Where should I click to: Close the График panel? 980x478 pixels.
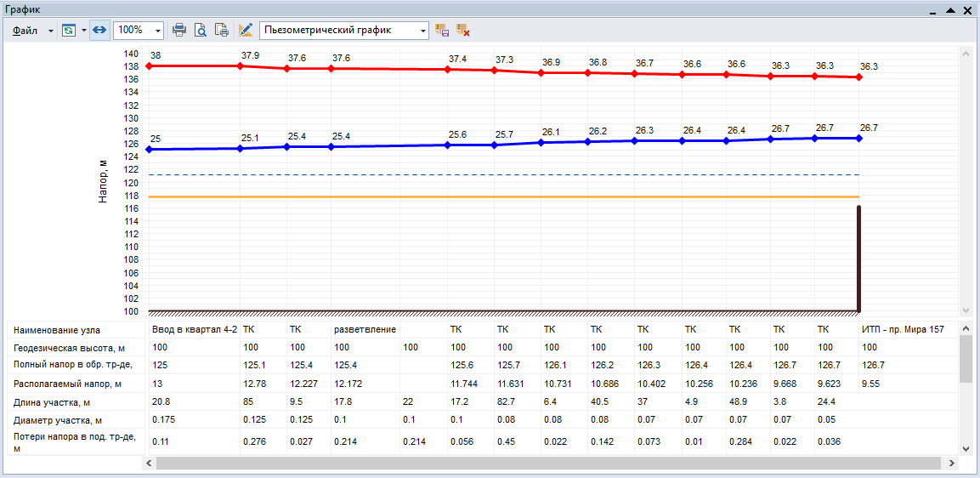click(969, 10)
